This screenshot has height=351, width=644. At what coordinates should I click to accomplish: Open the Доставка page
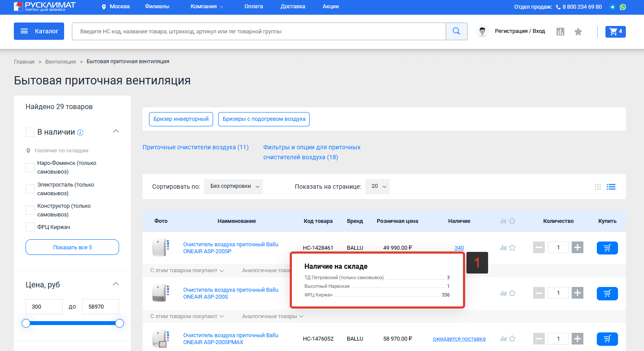click(293, 6)
